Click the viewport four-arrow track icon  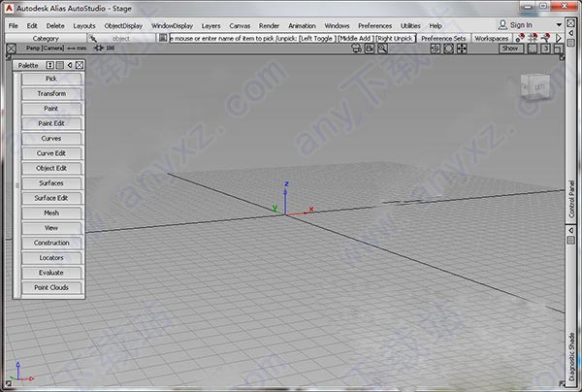462,49
